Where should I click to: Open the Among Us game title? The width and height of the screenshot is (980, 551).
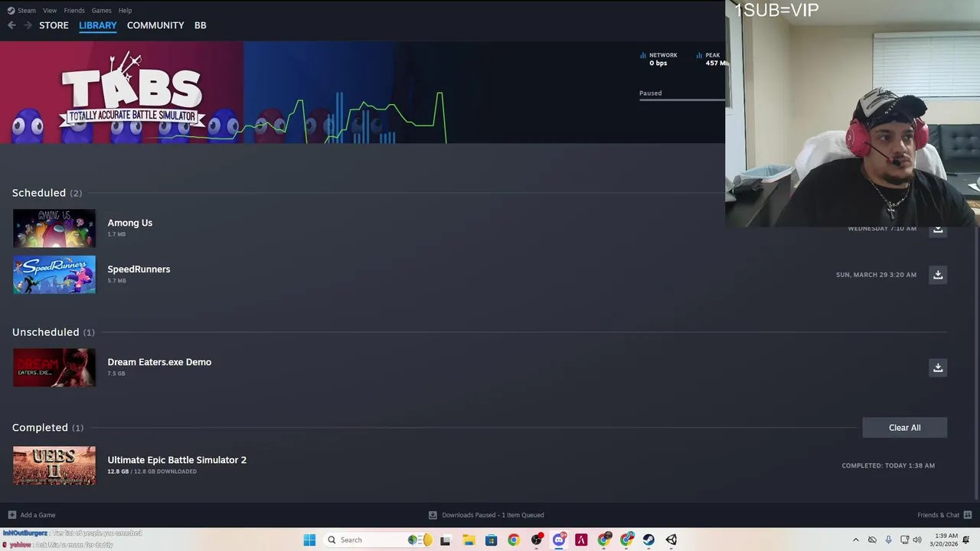[130, 223]
